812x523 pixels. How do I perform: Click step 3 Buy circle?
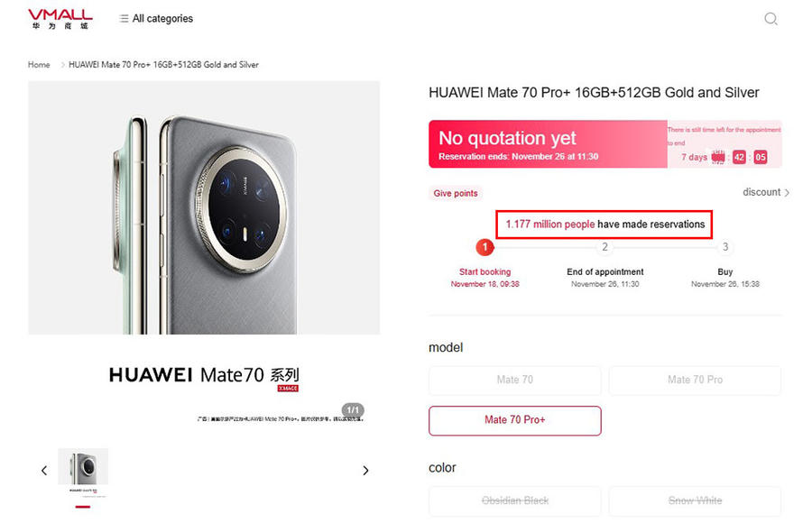[x=725, y=247]
